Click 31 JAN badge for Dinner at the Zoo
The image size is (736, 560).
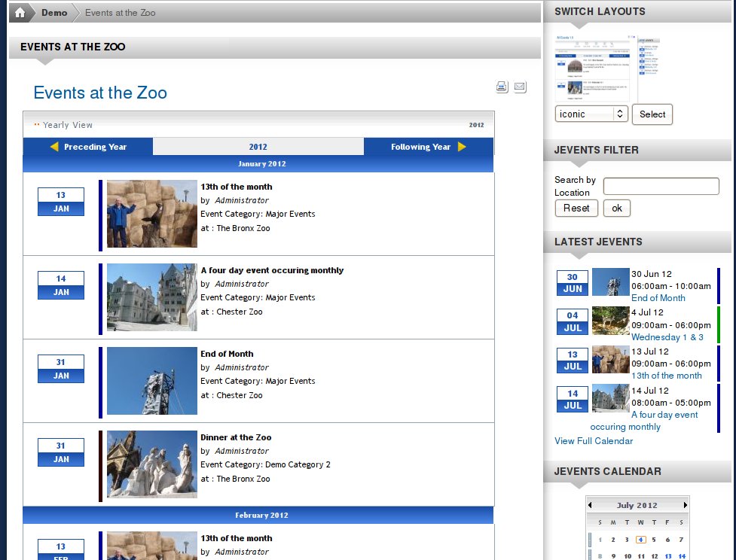tap(61, 452)
